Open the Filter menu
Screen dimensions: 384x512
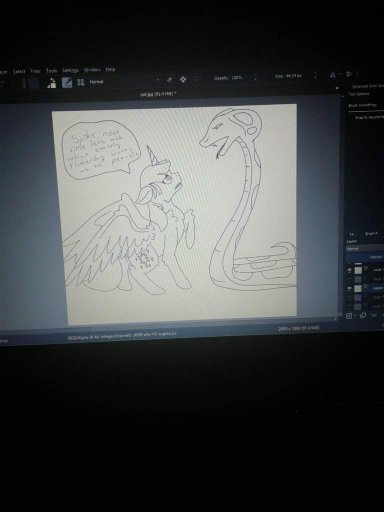(35, 71)
